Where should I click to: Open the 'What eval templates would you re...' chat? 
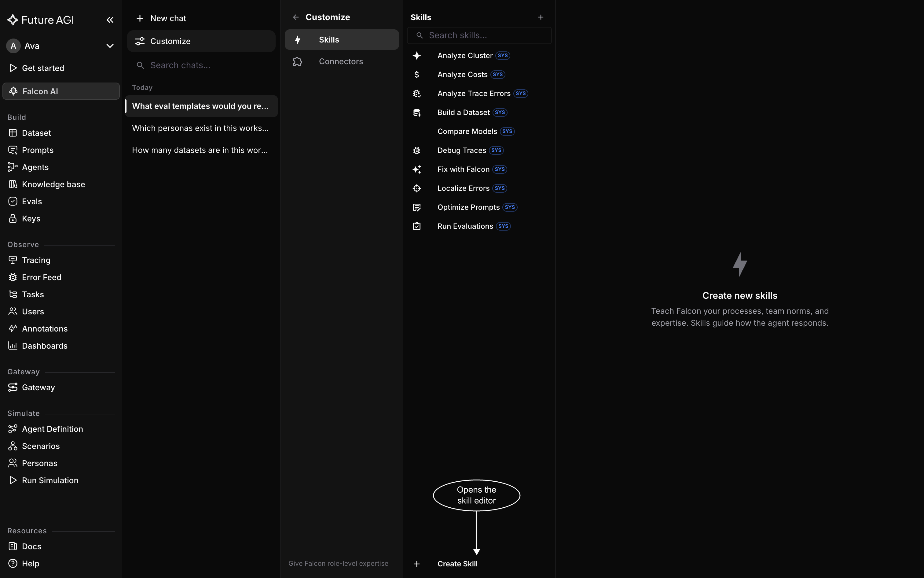pos(201,106)
